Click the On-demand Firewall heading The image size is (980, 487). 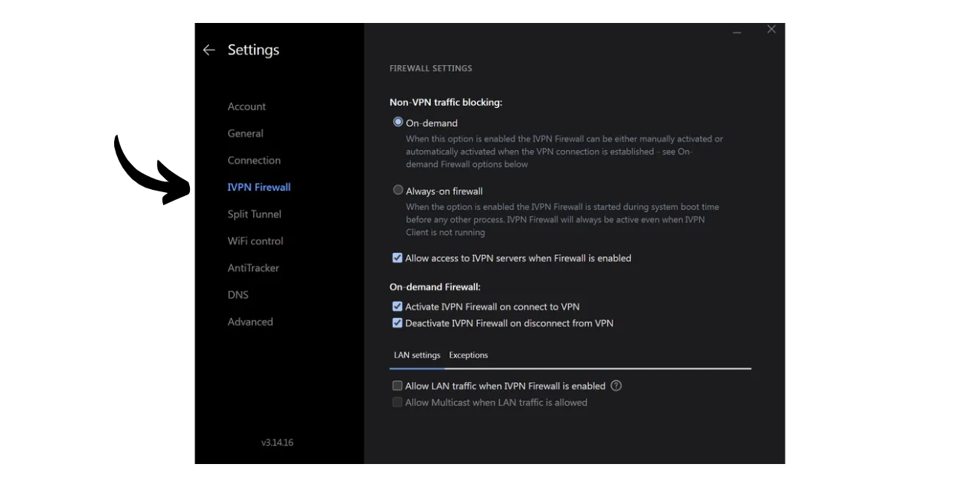(435, 287)
